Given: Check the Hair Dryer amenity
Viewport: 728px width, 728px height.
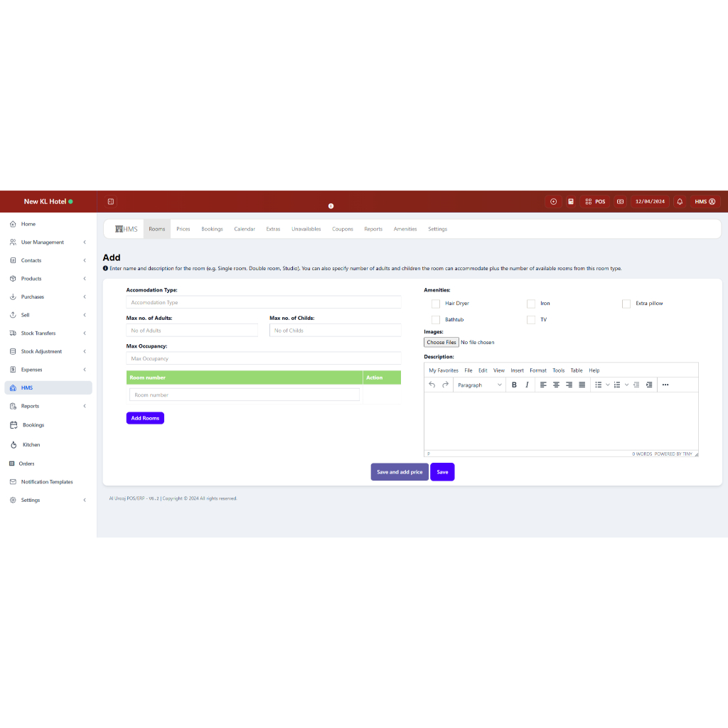Looking at the screenshot, I should click(x=436, y=304).
